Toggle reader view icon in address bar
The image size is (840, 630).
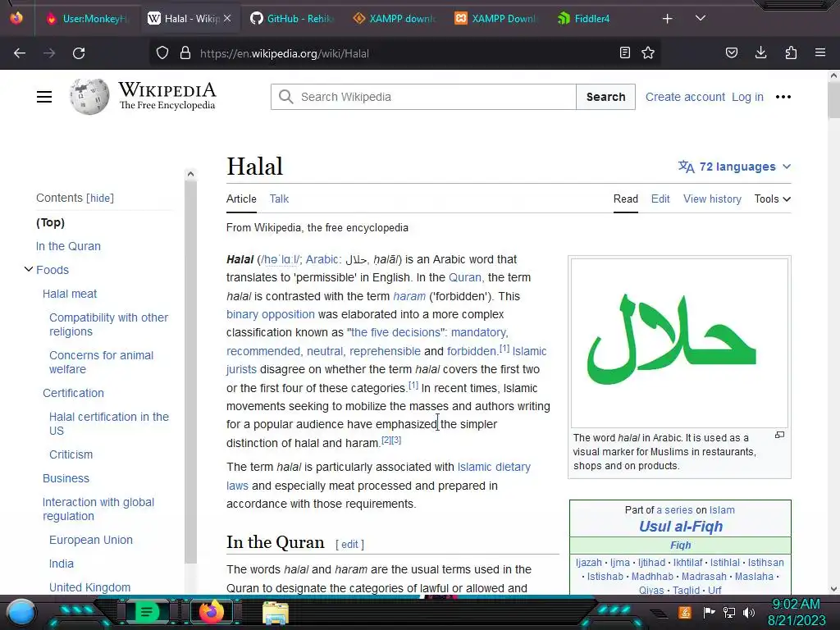coord(624,52)
